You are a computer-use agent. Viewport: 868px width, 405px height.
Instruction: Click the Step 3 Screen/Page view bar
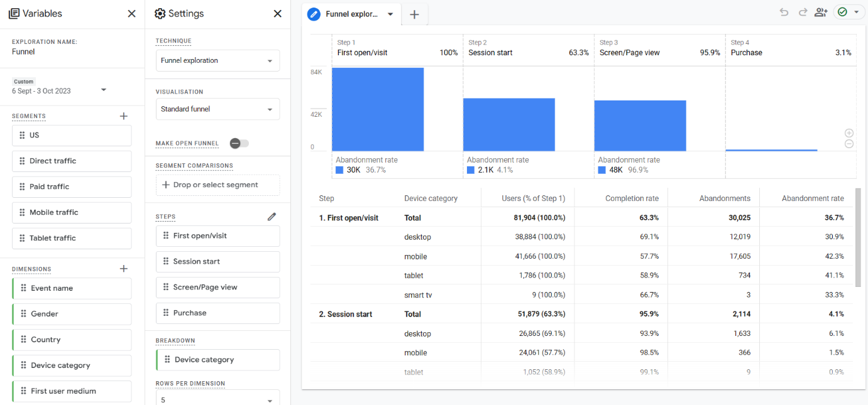640,126
